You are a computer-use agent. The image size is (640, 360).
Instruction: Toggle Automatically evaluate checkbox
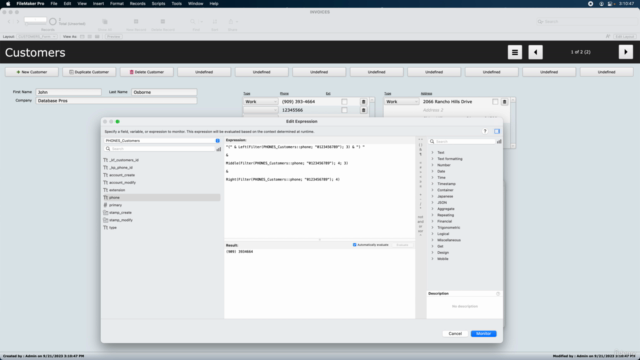pos(355,245)
